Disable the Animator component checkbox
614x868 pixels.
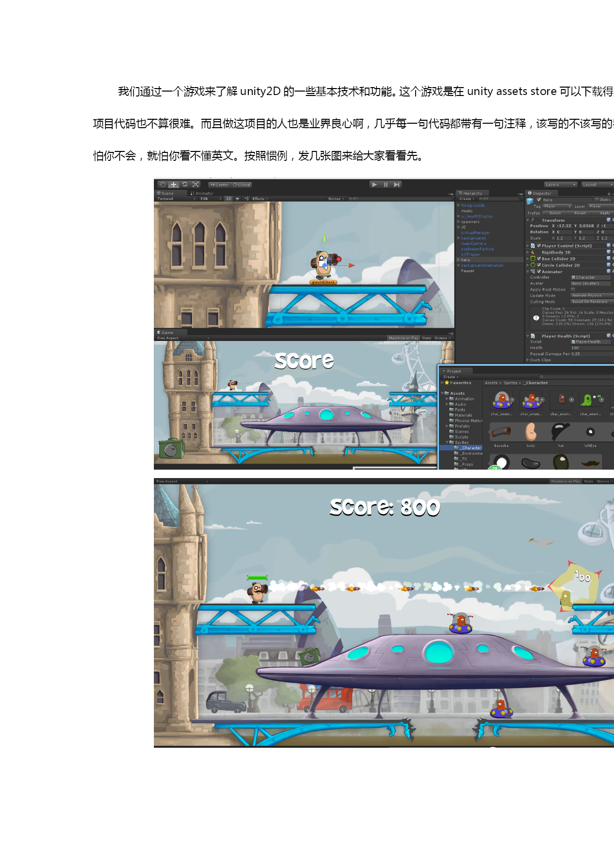click(539, 271)
